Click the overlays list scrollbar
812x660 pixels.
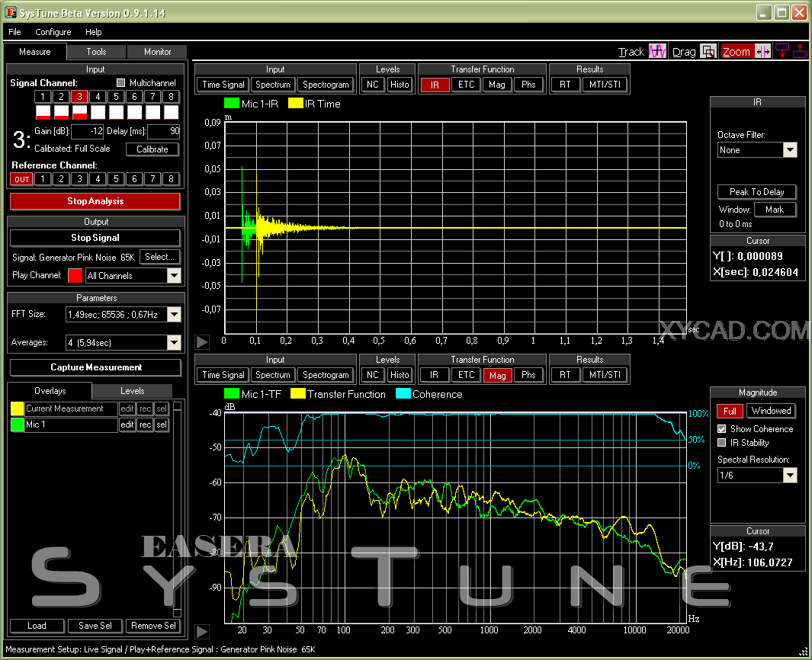177,509
